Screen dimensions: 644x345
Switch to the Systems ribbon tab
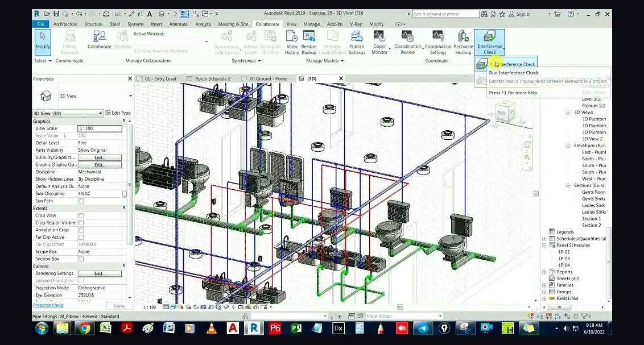click(x=135, y=24)
